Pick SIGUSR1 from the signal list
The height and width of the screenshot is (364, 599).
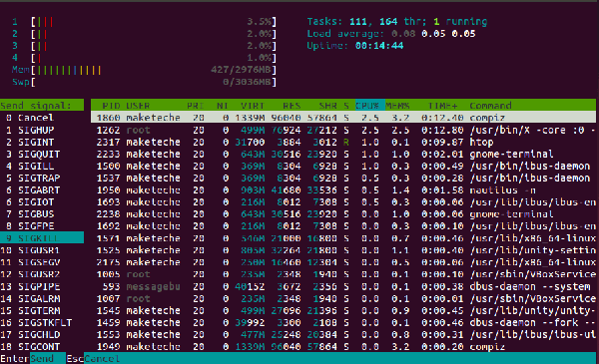[x=42, y=250]
